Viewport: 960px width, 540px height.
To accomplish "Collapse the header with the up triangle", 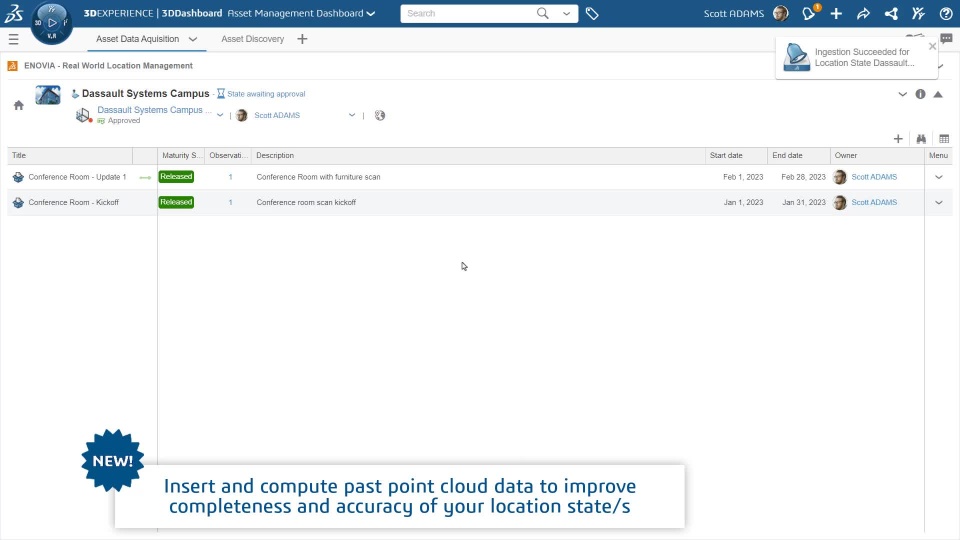I will click(x=938, y=94).
